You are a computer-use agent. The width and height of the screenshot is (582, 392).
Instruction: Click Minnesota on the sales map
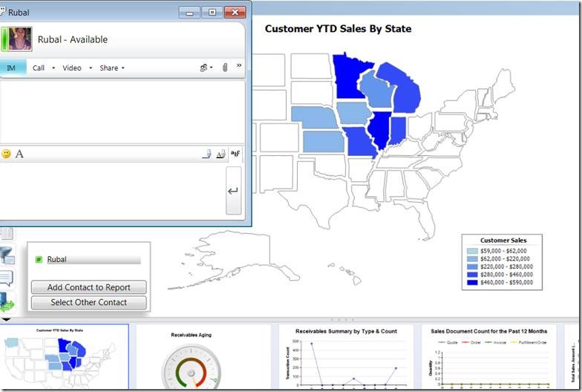[x=347, y=78]
